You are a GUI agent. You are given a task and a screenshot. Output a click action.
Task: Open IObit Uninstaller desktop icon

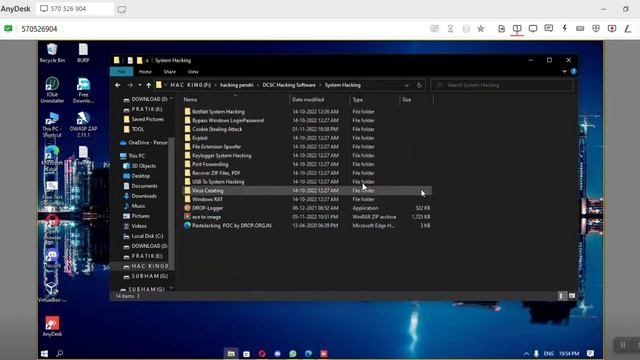52,90
